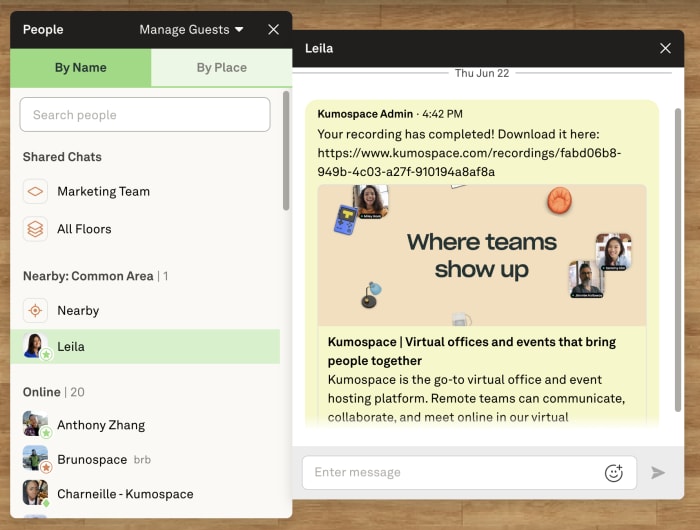Select Leila in the people list
The image size is (700, 530).
(145, 346)
